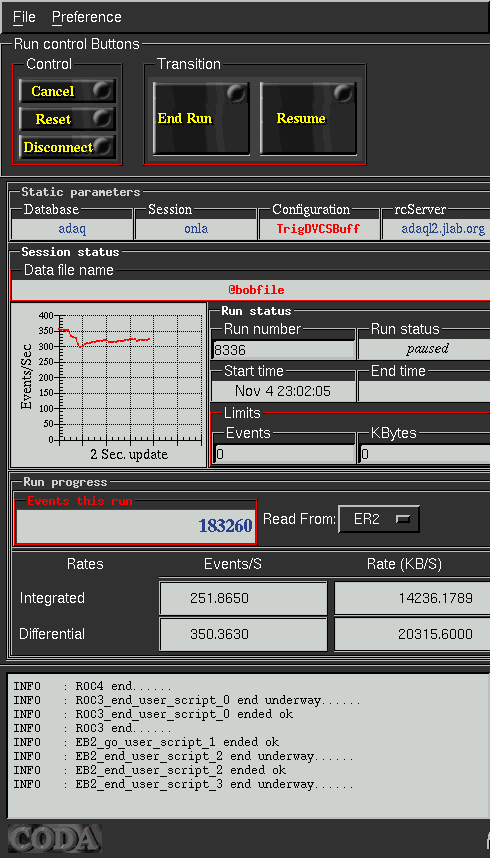Click the End Run button's indicator light
Screen dimensions: 490x858
coord(237,93)
